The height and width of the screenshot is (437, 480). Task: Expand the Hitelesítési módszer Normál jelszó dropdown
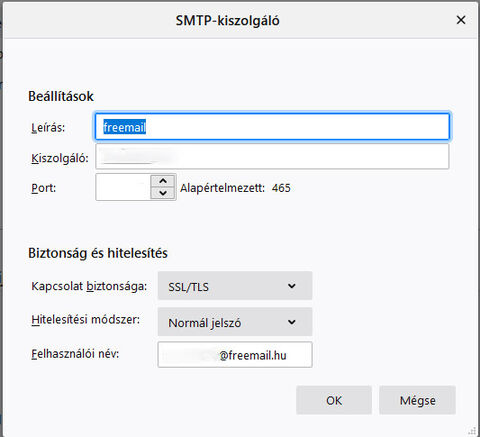click(x=235, y=322)
